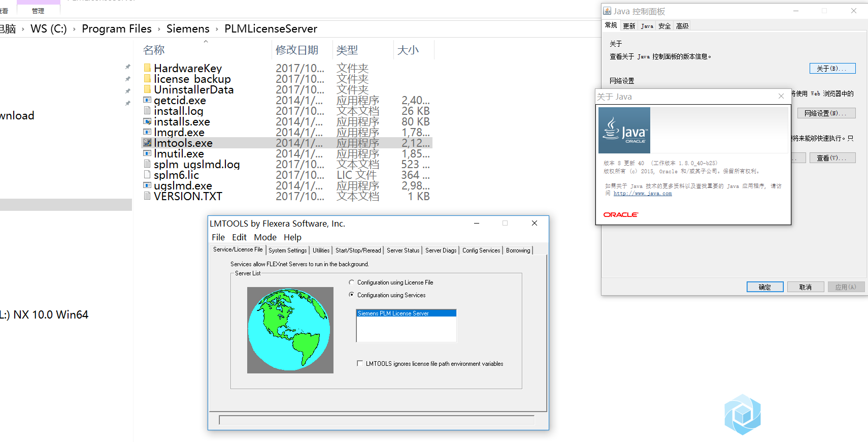This screenshot has height=442, width=868.
Task: Toggle sort arrow above the 名称 column
Action: pyautogui.click(x=206, y=41)
